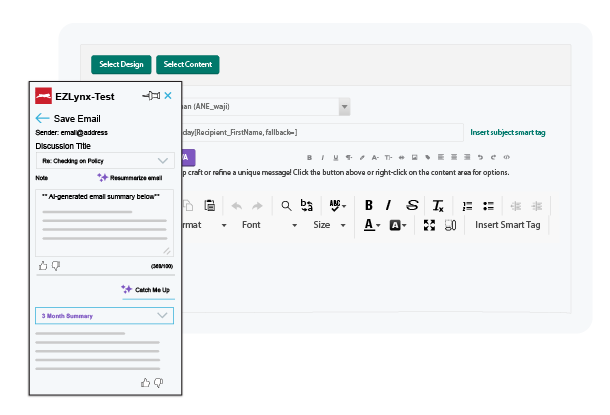The width and height of the screenshot is (610, 415).
Task: Click the Catch Me Up button
Action: (145, 290)
